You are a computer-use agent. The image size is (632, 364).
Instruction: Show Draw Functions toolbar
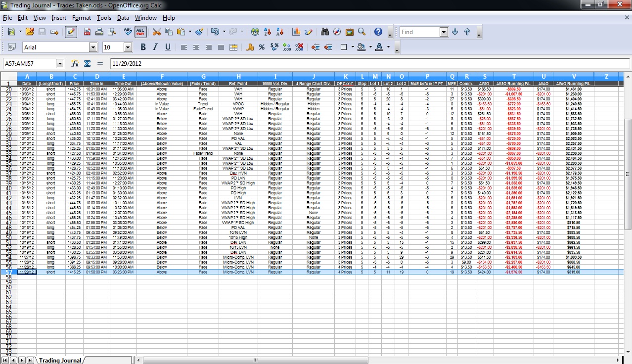click(x=309, y=32)
